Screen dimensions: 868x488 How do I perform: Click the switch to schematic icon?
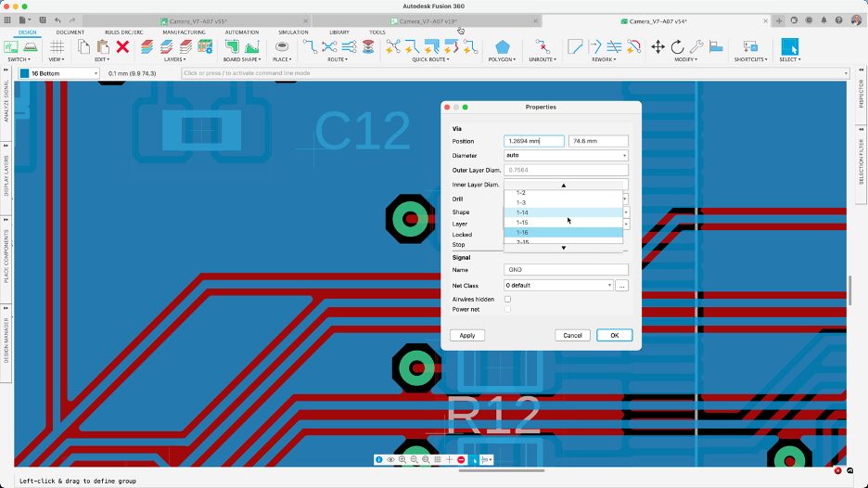[x=10, y=47]
